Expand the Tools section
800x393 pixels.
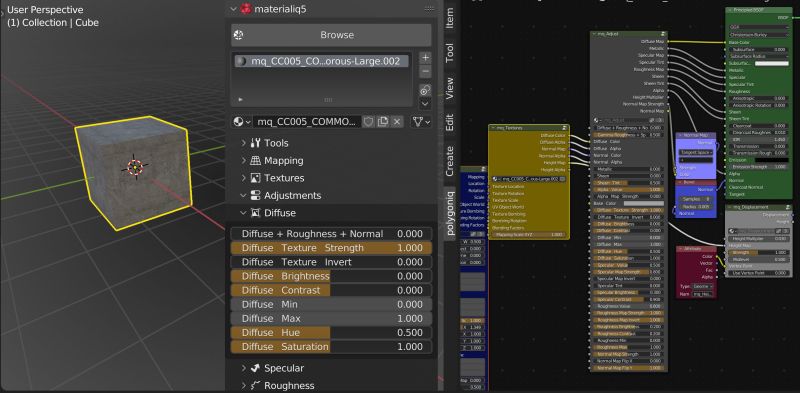pyautogui.click(x=244, y=143)
